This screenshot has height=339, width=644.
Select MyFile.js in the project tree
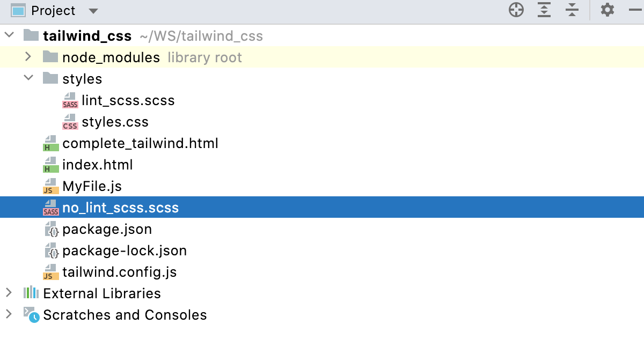click(x=91, y=186)
